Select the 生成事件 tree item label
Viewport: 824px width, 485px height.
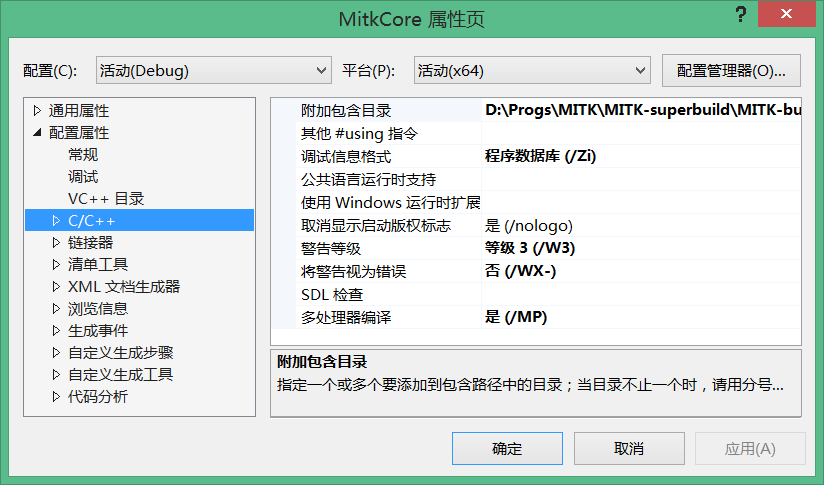point(98,331)
